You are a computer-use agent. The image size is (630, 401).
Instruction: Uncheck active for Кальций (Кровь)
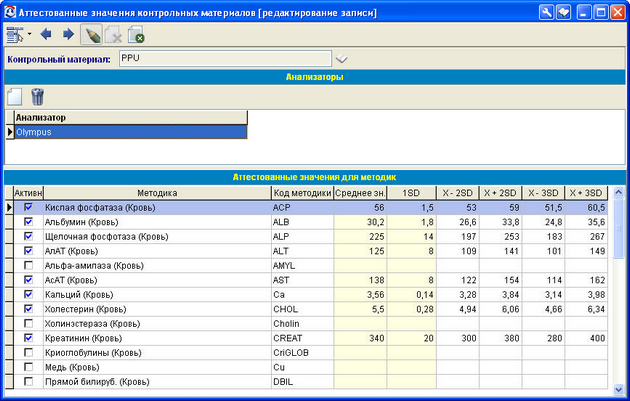(28, 294)
